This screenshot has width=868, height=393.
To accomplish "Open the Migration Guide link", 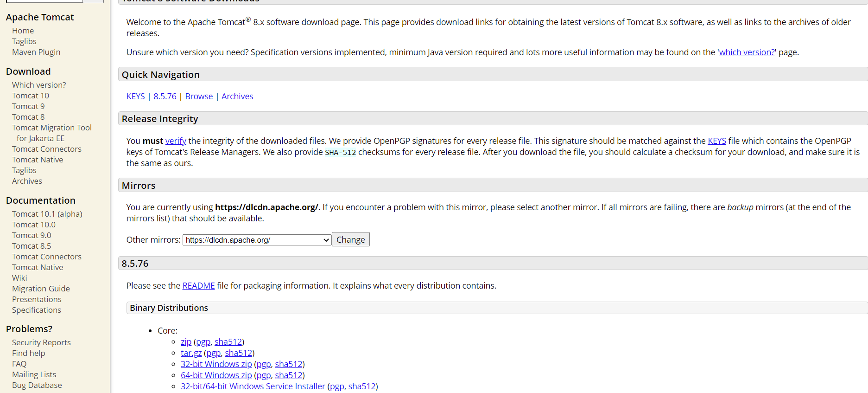I will tap(41, 289).
